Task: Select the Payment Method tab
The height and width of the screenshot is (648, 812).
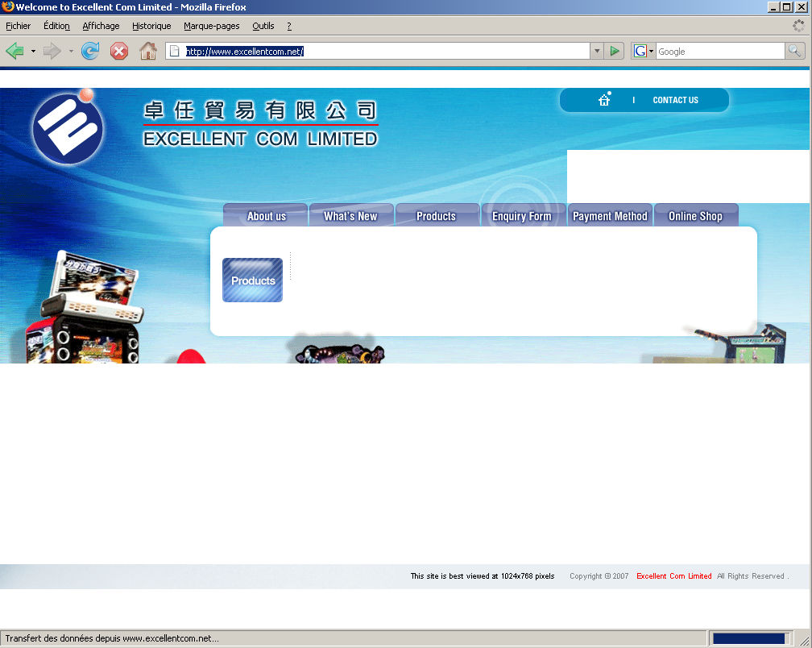Action: click(x=610, y=215)
